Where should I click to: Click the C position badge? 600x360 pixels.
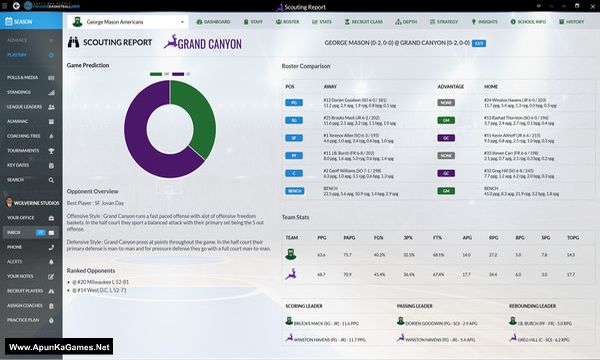click(294, 173)
